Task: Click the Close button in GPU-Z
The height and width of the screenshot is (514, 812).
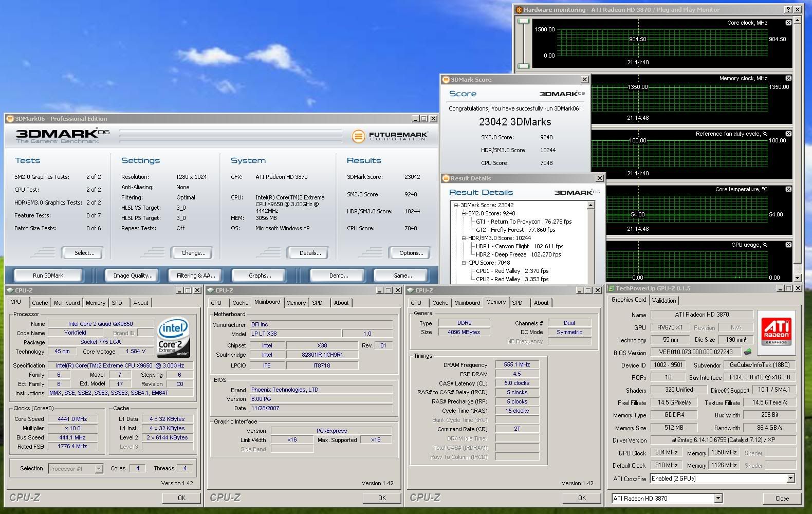Action: (782, 498)
